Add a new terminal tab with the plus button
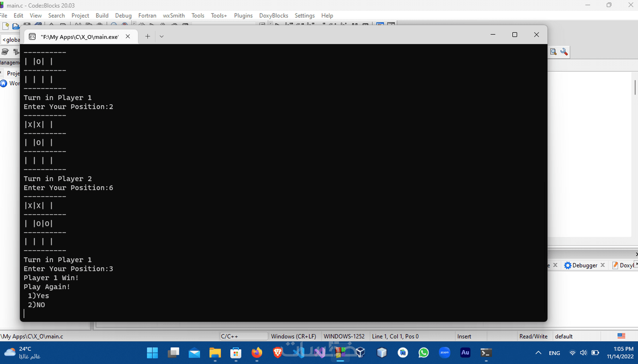 point(147,36)
